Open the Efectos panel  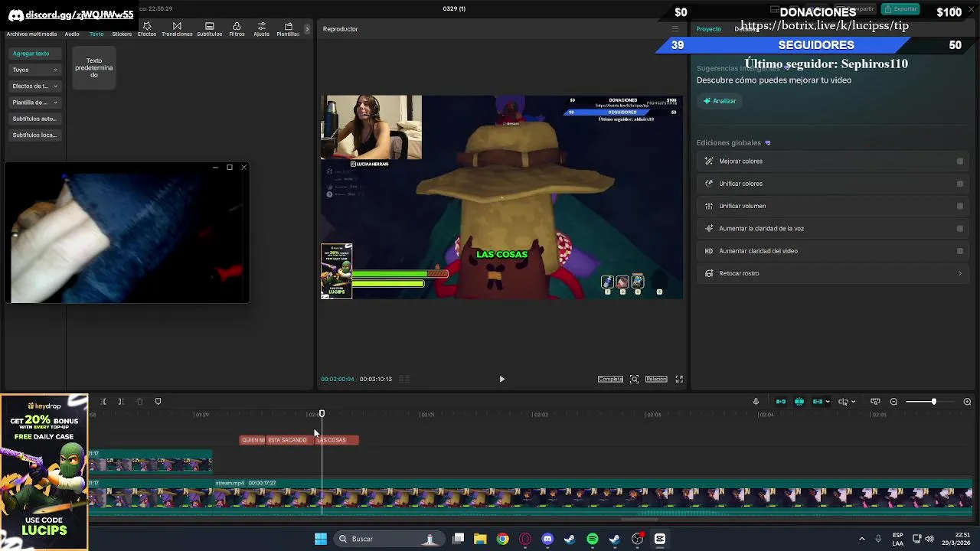point(147,29)
